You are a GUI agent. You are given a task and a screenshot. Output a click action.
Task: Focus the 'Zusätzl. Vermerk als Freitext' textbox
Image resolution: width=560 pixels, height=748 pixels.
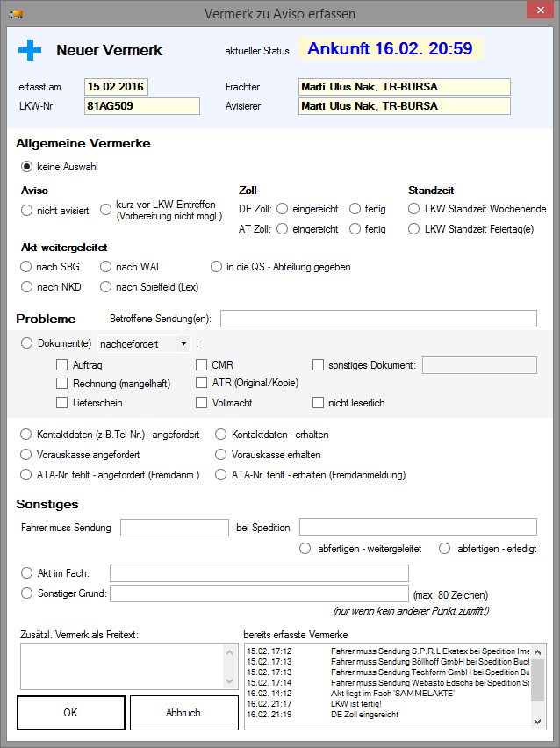tap(123, 665)
